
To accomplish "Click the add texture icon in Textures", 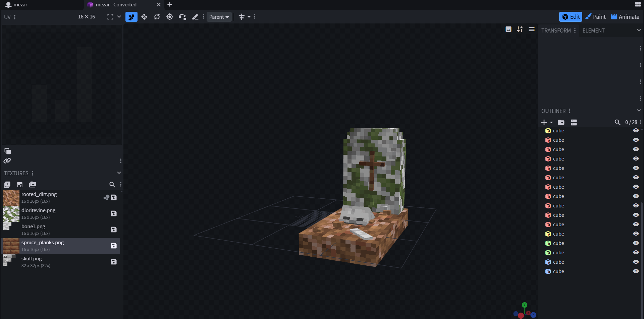I will pos(7,184).
